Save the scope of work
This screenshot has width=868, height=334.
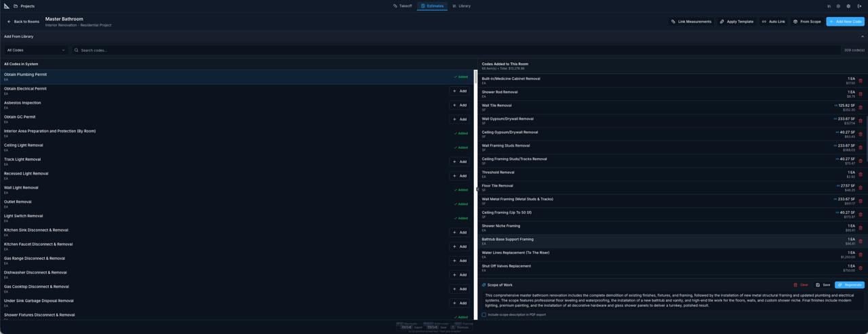(x=823, y=285)
